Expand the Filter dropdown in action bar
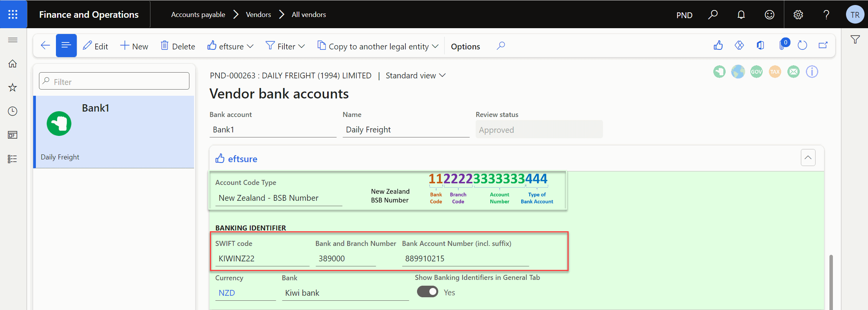868x310 pixels. click(x=285, y=46)
